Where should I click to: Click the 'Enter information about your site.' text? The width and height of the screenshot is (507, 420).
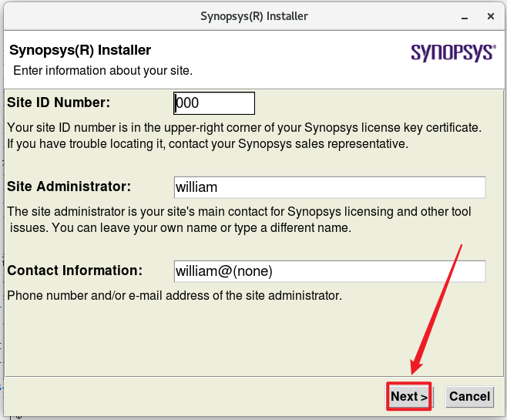click(x=102, y=70)
